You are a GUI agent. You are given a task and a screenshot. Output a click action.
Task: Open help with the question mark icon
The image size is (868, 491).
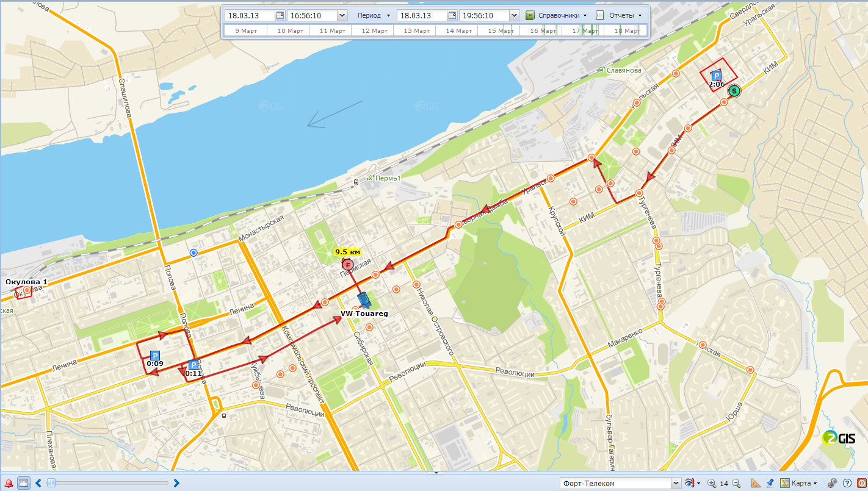847,483
